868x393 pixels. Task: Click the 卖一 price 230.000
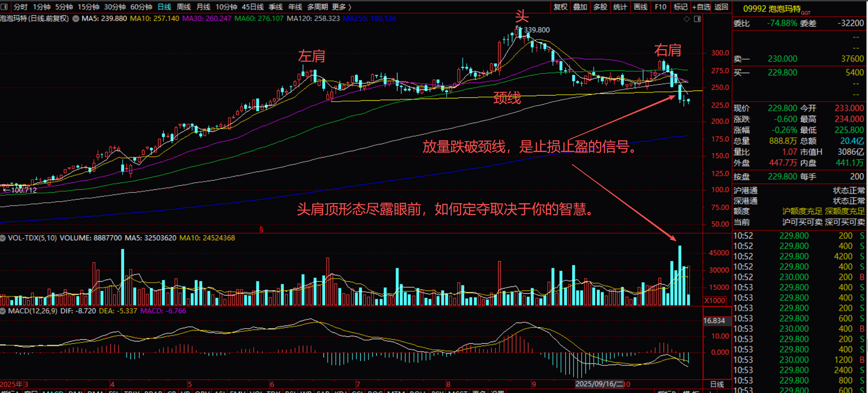coord(783,59)
